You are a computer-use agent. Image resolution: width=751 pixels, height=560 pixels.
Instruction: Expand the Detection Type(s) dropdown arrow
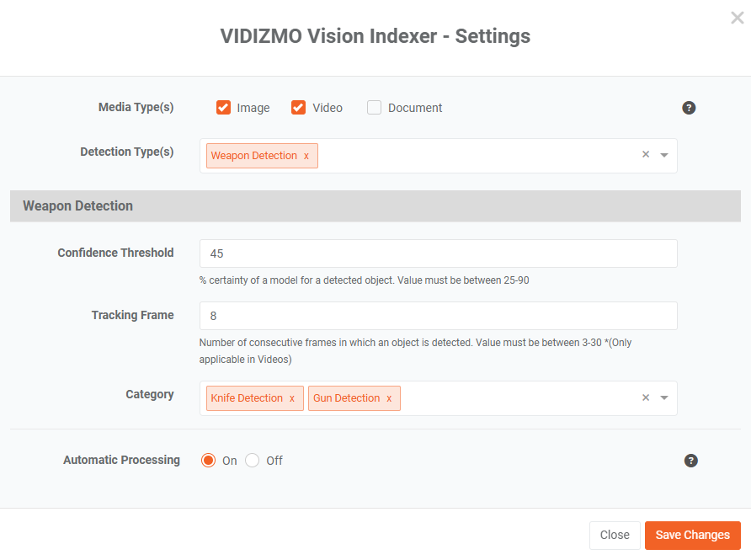[x=664, y=155]
